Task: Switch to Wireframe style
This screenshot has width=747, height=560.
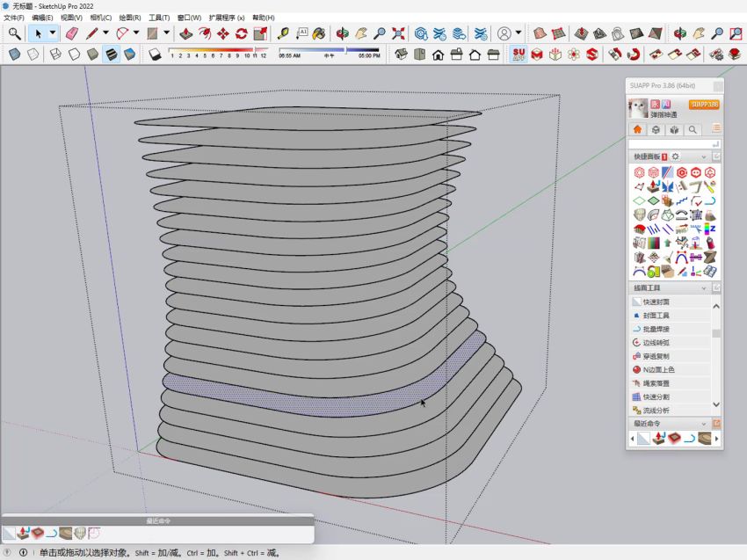Action: pos(55,55)
